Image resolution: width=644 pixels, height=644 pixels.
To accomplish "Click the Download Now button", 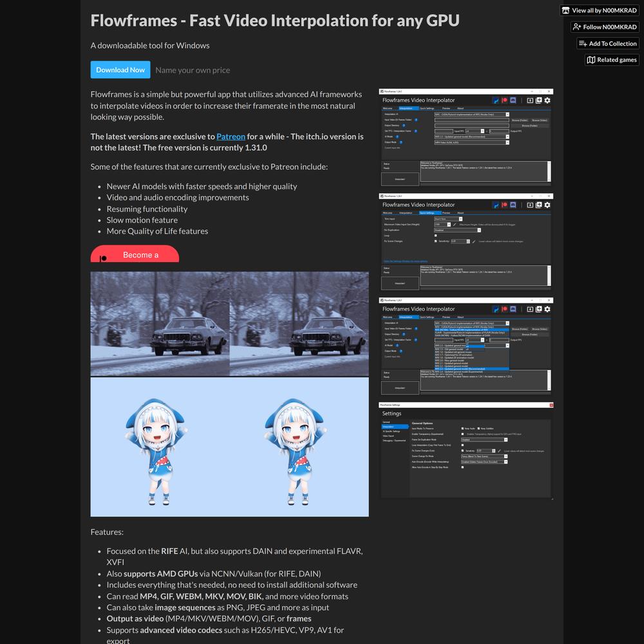I will click(120, 70).
